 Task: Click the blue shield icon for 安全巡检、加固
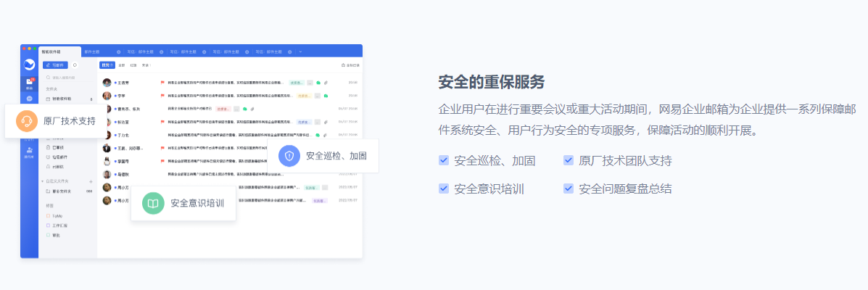point(289,156)
